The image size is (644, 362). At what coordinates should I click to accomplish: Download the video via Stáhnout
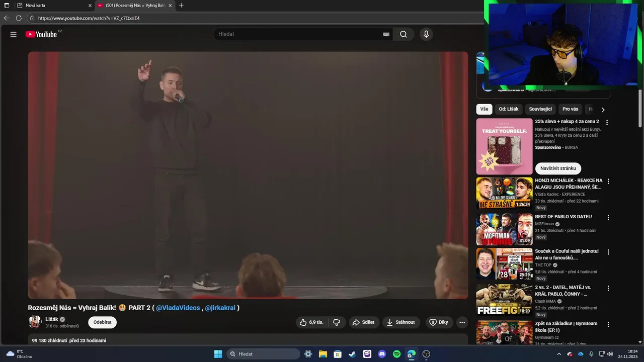(x=401, y=322)
